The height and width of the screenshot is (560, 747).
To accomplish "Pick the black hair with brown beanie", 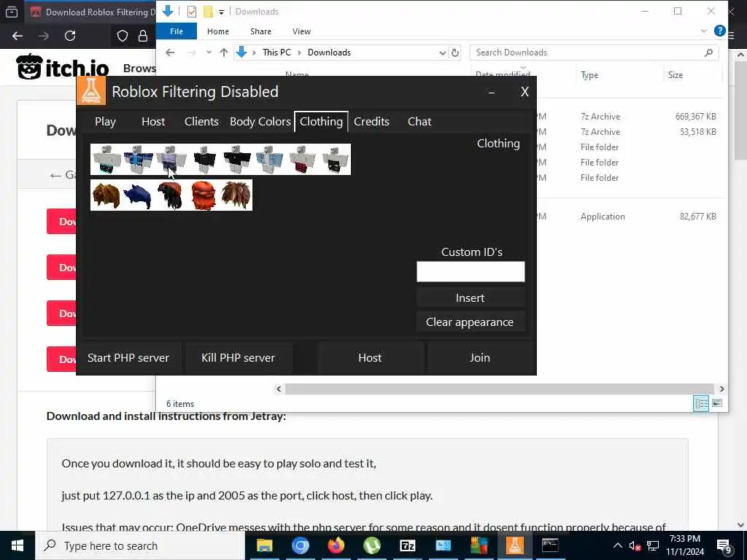I will [171, 195].
